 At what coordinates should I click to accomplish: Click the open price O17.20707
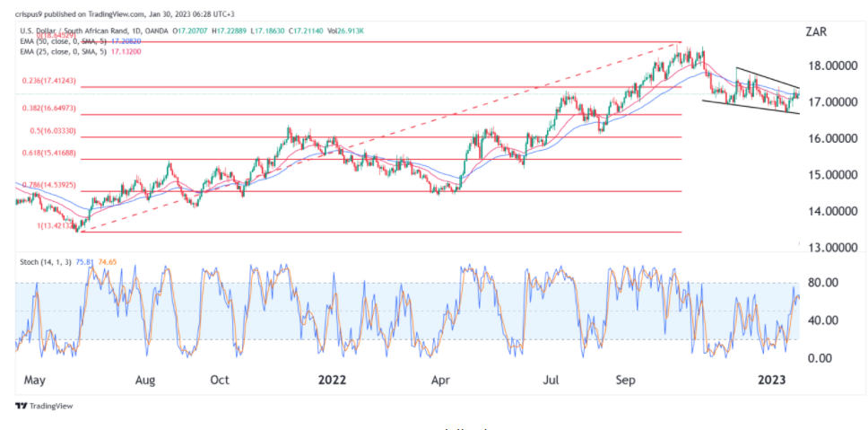(x=190, y=31)
